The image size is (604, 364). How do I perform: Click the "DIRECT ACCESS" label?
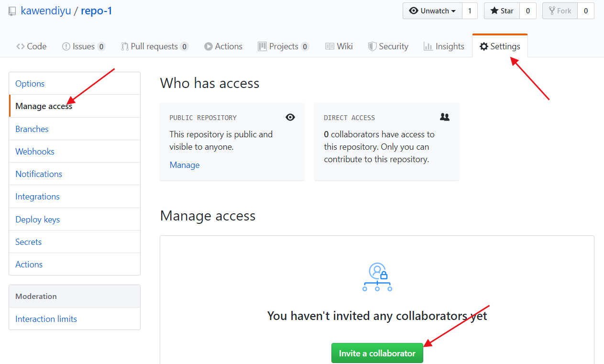click(349, 118)
